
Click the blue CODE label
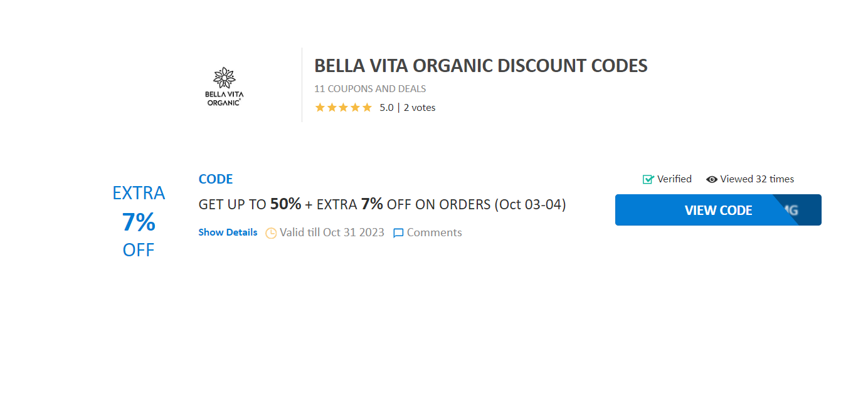pos(216,179)
